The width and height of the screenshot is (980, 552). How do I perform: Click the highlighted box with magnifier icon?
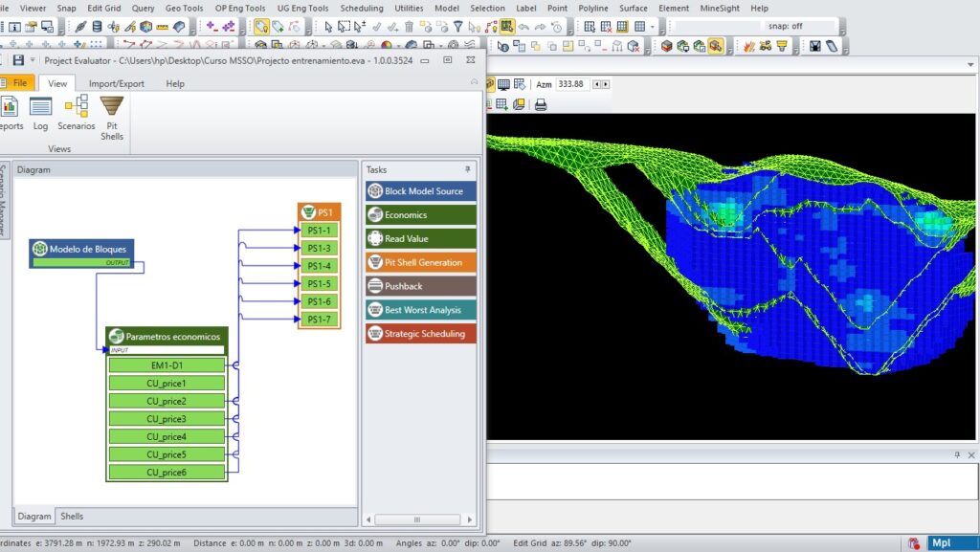pyautogui.click(x=716, y=46)
